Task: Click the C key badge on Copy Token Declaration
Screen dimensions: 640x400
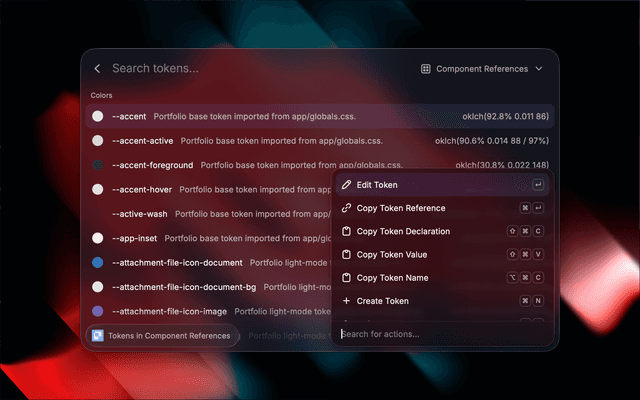Action: click(x=538, y=231)
